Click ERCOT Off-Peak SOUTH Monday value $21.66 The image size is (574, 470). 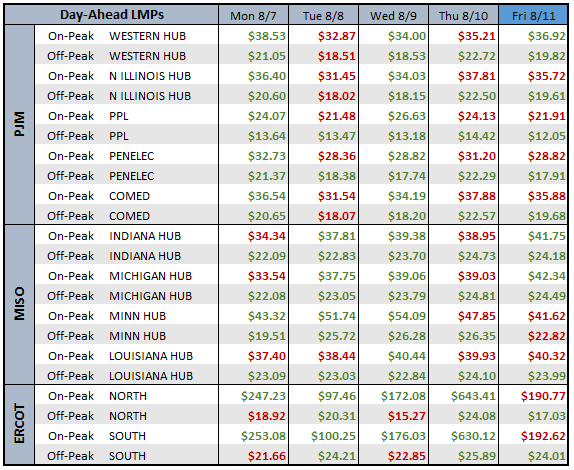tap(266, 456)
